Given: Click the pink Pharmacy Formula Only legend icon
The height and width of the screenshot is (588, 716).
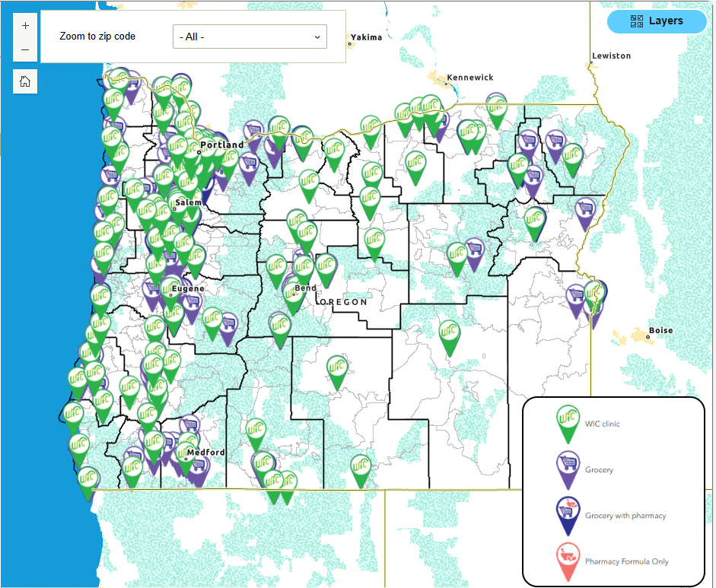Looking at the screenshot, I should pyautogui.click(x=568, y=562).
